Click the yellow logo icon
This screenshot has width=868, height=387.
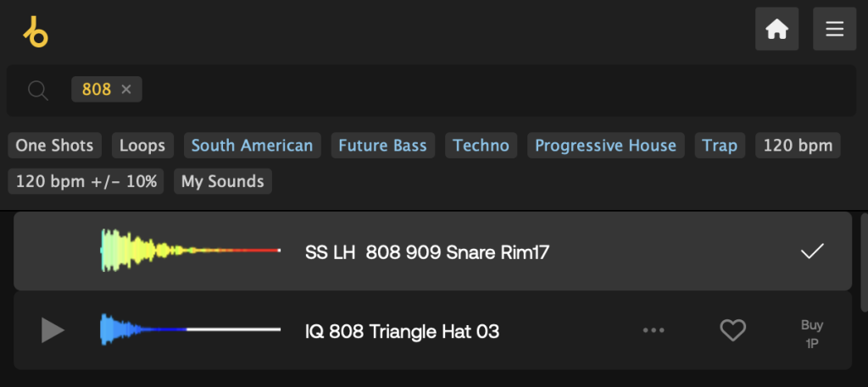pyautogui.click(x=36, y=30)
